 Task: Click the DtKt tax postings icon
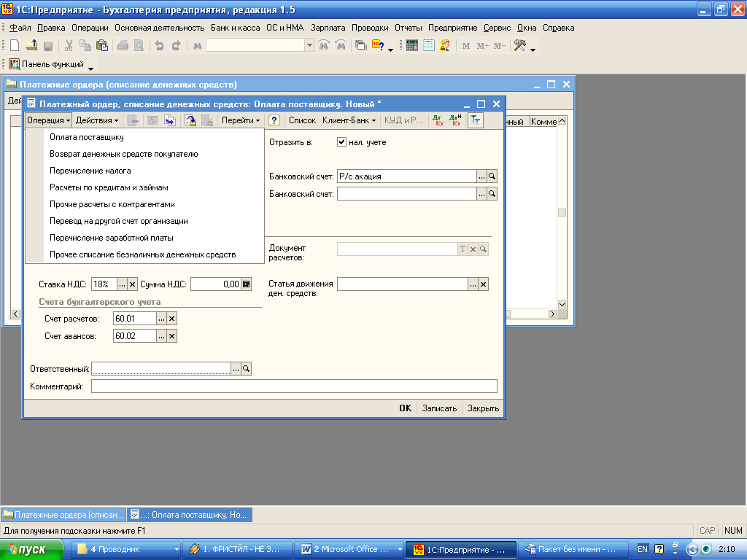455,120
